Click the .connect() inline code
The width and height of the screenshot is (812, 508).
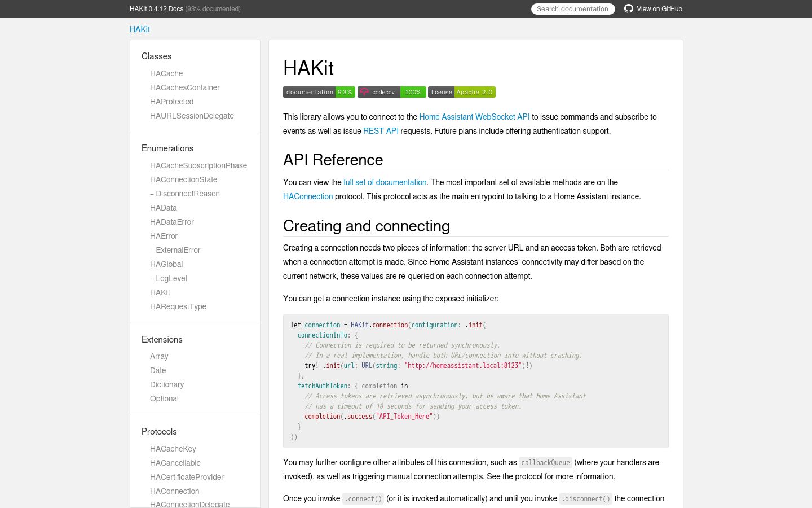tap(363, 499)
